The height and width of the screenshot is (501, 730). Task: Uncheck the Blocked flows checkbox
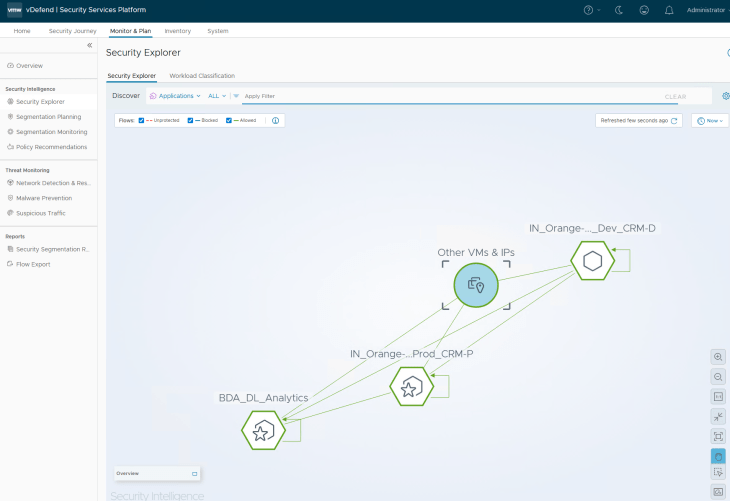[x=191, y=120]
